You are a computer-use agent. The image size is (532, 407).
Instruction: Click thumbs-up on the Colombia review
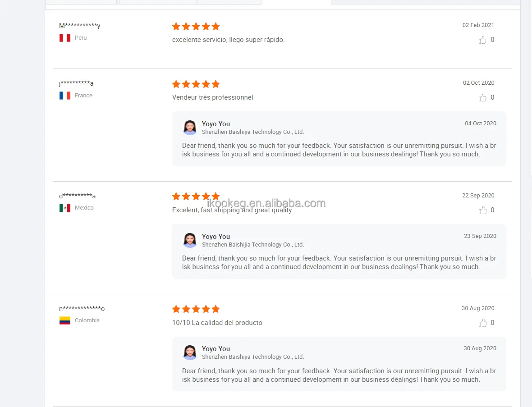(x=482, y=323)
